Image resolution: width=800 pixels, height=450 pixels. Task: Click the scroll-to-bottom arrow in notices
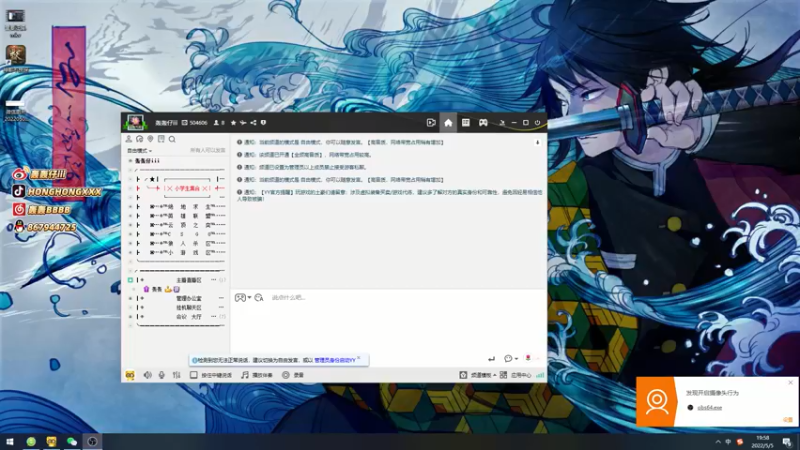[537, 143]
